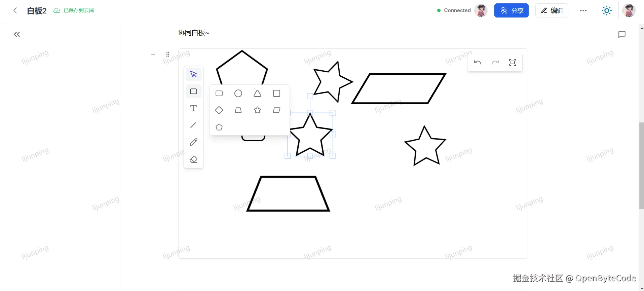This screenshot has width=644, height=291.
Task: Choose the triangle shape
Action: (257, 94)
